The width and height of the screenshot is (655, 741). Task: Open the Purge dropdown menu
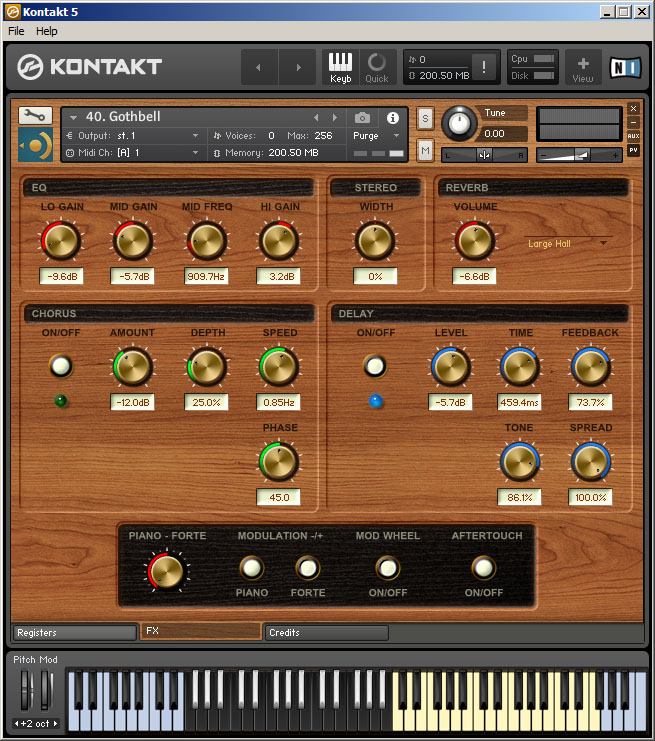[376, 135]
